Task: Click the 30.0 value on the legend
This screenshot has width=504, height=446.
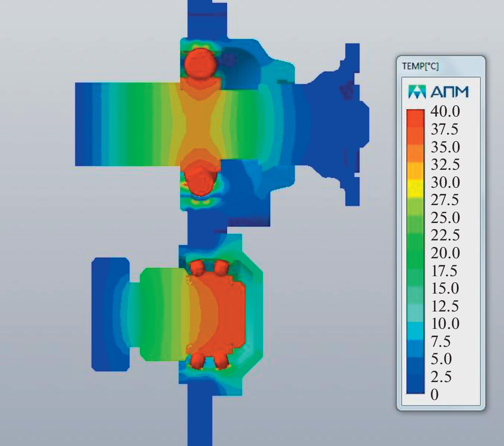Action: (x=446, y=183)
